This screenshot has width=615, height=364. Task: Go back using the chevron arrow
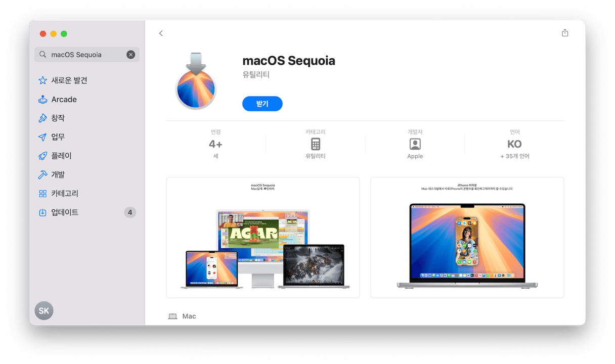click(161, 33)
